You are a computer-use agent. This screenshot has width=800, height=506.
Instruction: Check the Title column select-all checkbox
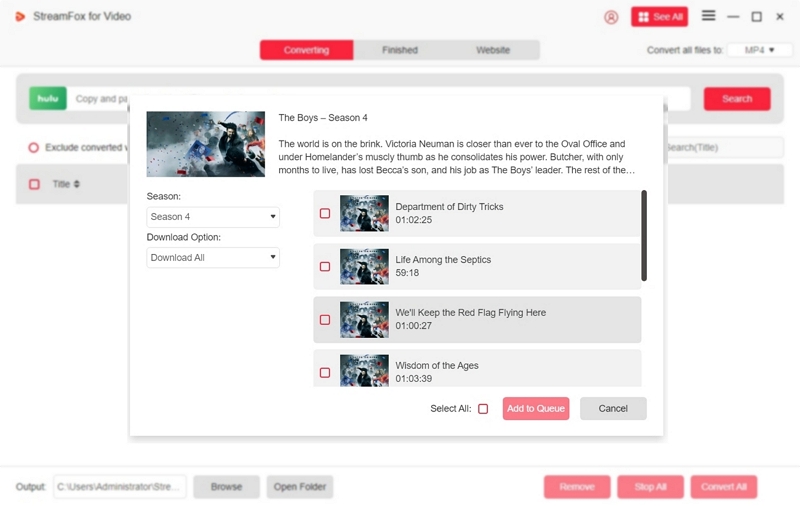[x=34, y=184]
